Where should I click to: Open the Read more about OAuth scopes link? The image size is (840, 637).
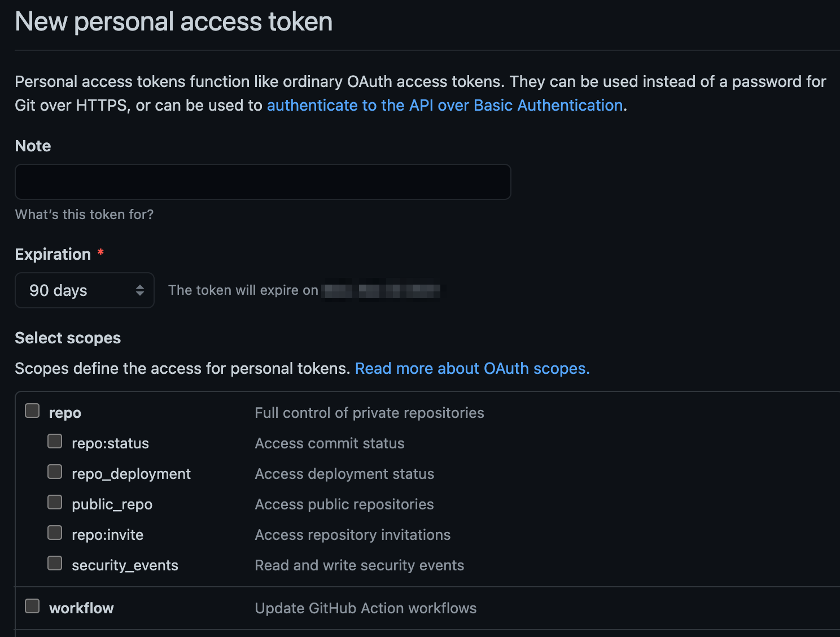pos(472,369)
